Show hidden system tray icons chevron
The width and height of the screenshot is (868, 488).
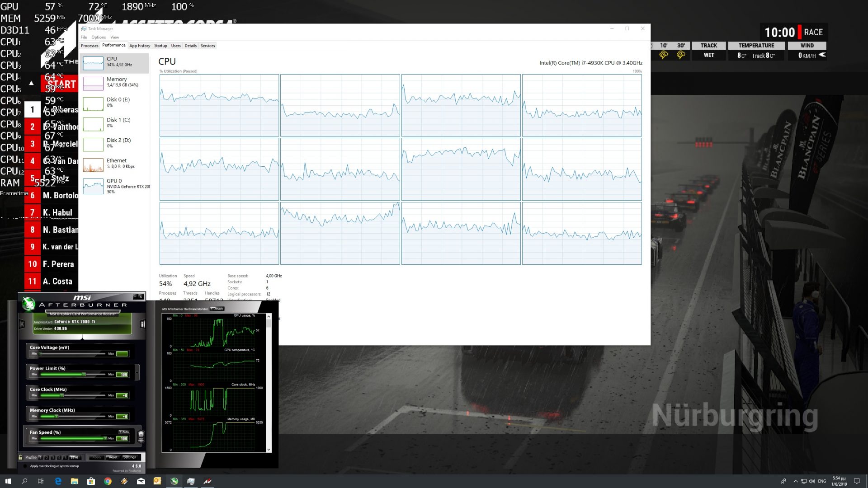795,481
